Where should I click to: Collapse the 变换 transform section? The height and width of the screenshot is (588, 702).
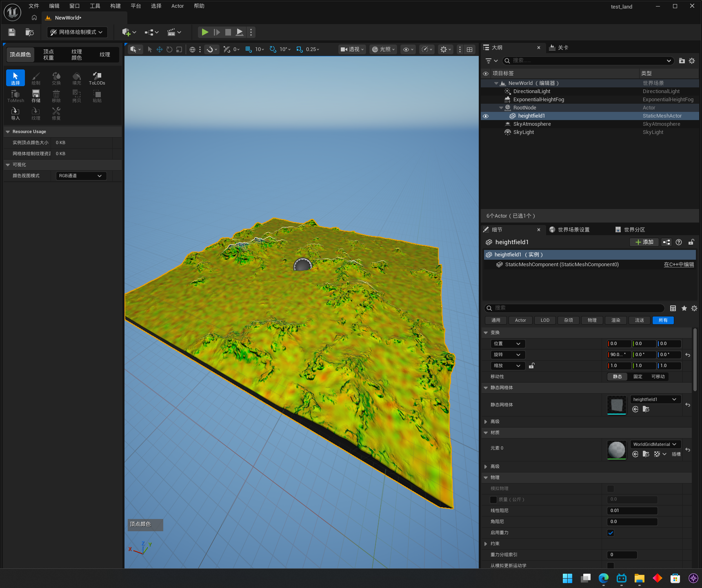(x=486, y=332)
